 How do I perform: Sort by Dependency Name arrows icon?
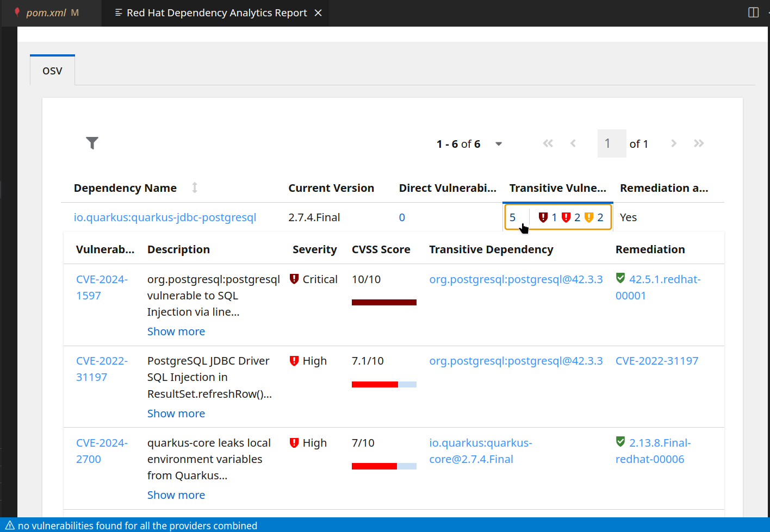pos(195,188)
